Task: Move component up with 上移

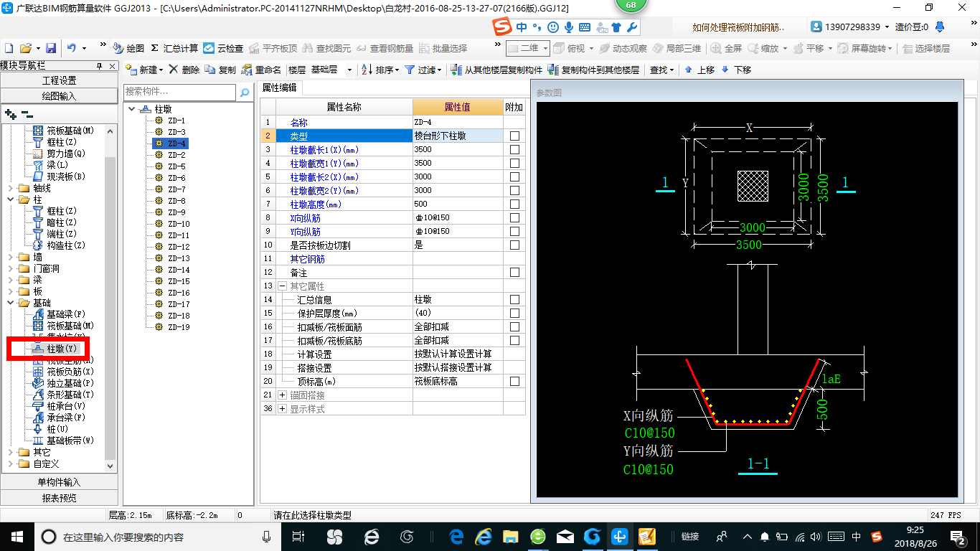Action: pos(699,70)
